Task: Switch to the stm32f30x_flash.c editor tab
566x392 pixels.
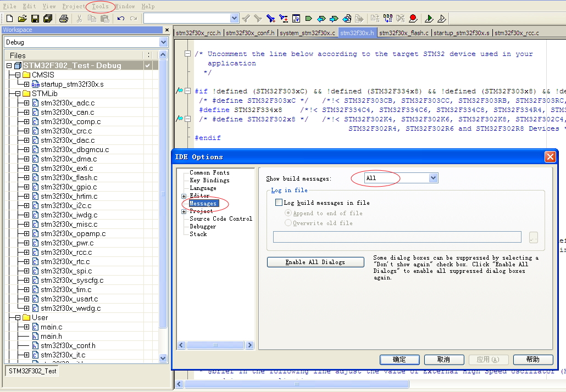Action: click(404, 33)
